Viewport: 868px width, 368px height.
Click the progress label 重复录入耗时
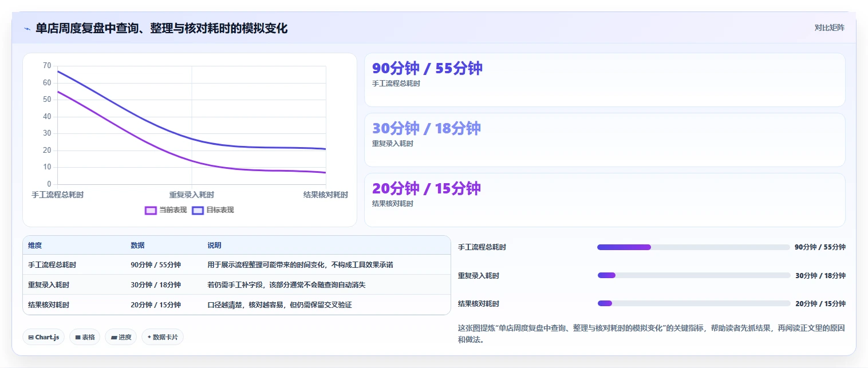click(x=479, y=275)
